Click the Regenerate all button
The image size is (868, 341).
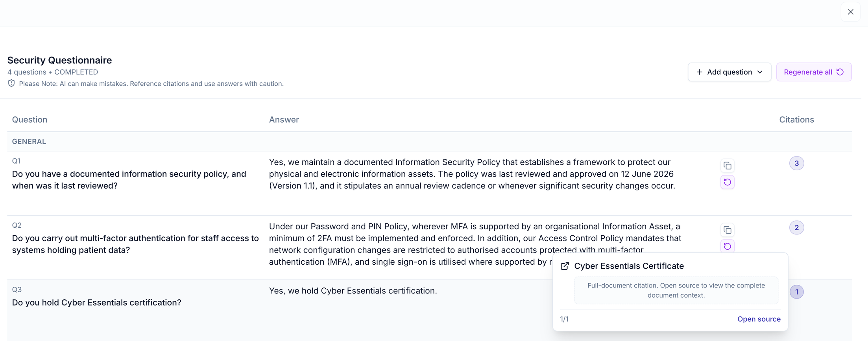(x=814, y=72)
